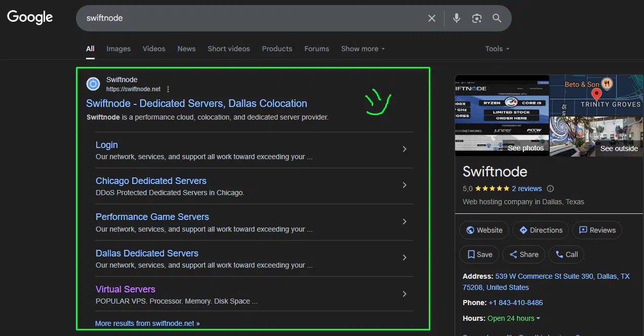Switch to the Videos tab
The height and width of the screenshot is (336, 644).
pyautogui.click(x=154, y=49)
